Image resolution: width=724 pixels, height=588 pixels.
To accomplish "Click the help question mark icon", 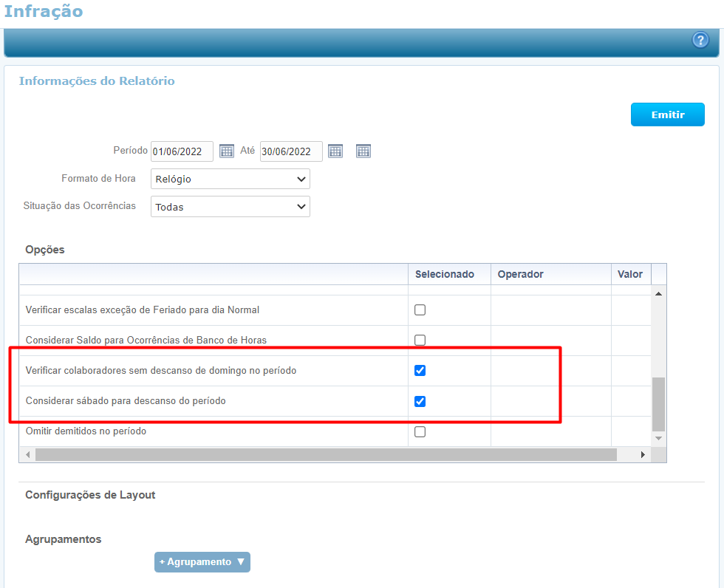I will [x=700, y=41].
